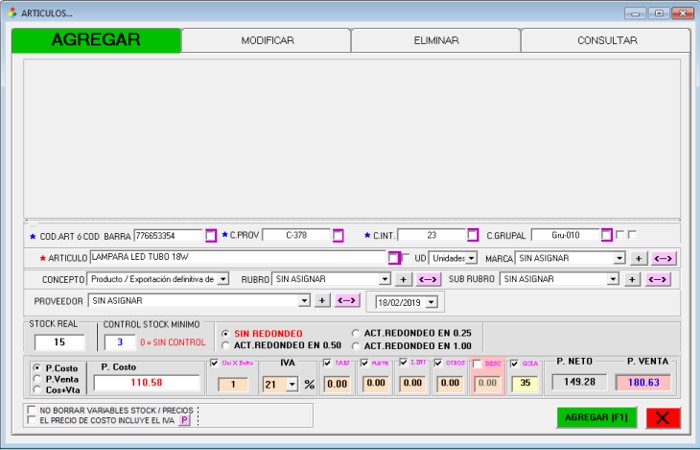Click the magenta square beside the barcode field
Viewport: 700px width, 450px height.
click(210, 236)
